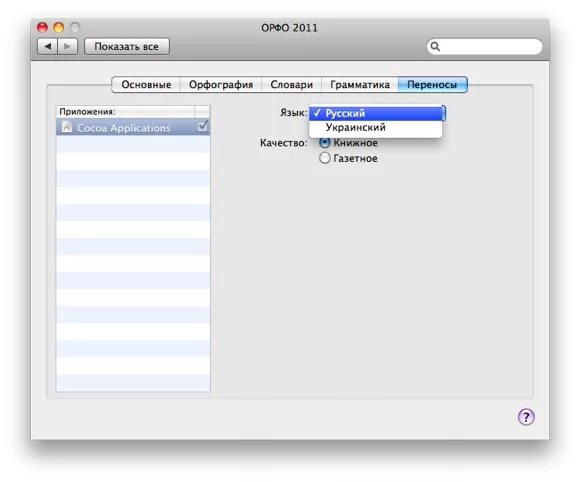Viewport: 580px width, 482px height.
Task: Switch to the Основные tab
Action: click(x=146, y=85)
